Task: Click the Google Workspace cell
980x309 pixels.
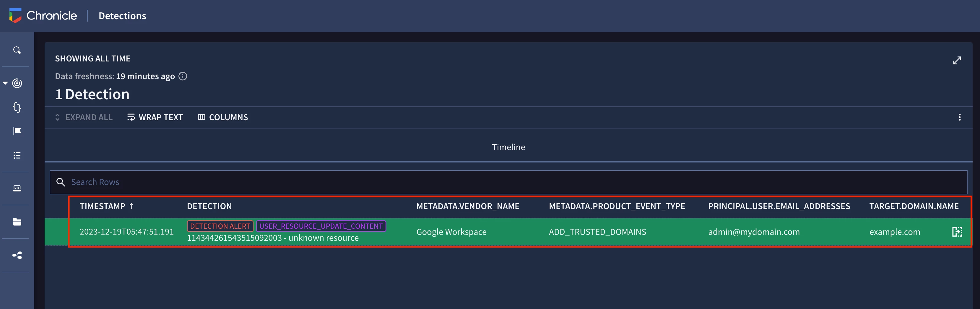Action: point(451,232)
